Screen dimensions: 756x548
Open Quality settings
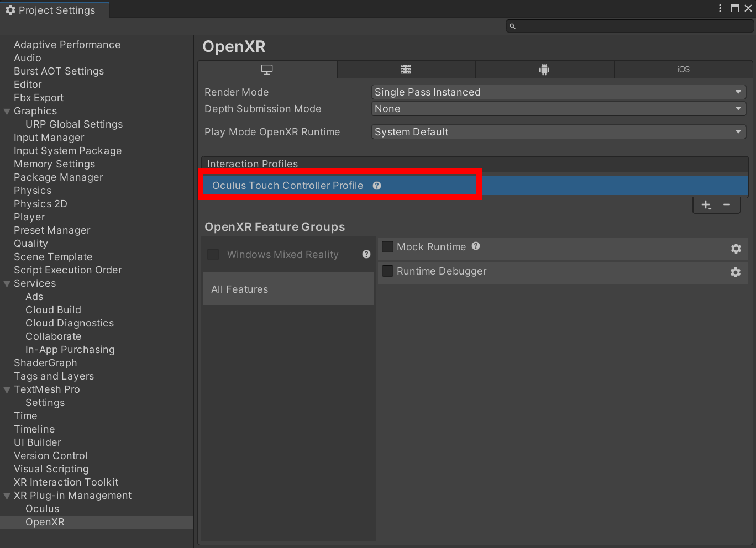point(31,244)
